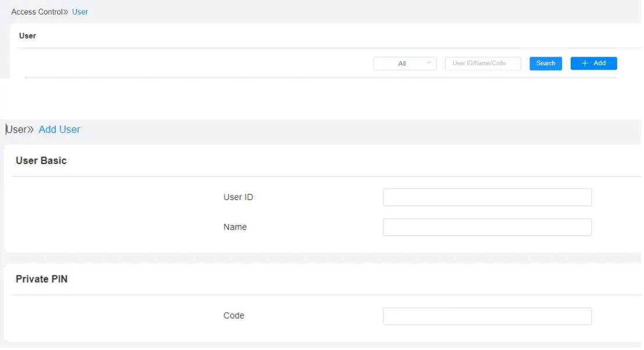The width and height of the screenshot is (644, 350).
Task: Open the Access Control breadcrumb
Action: point(36,12)
